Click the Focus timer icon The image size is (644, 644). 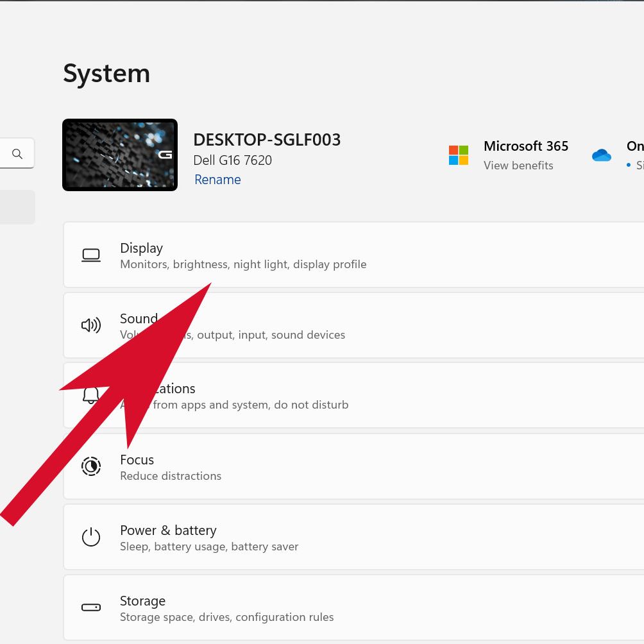(x=91, y=466)
